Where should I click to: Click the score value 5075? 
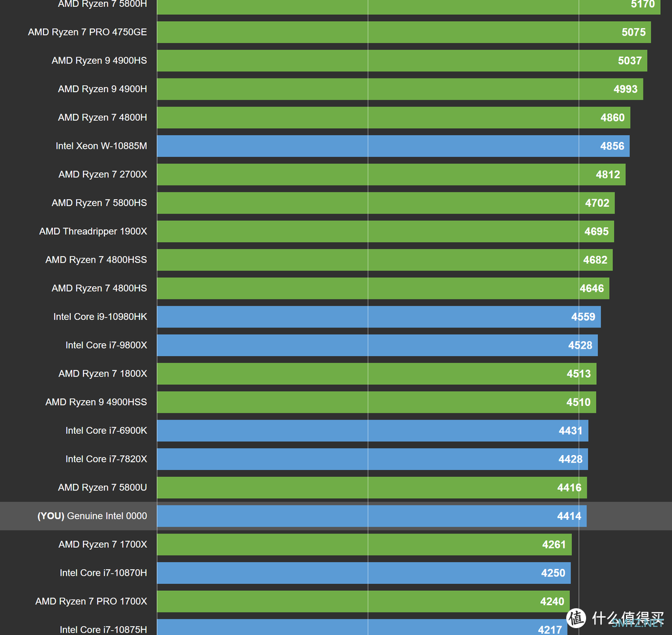click(x=633, y=32)
